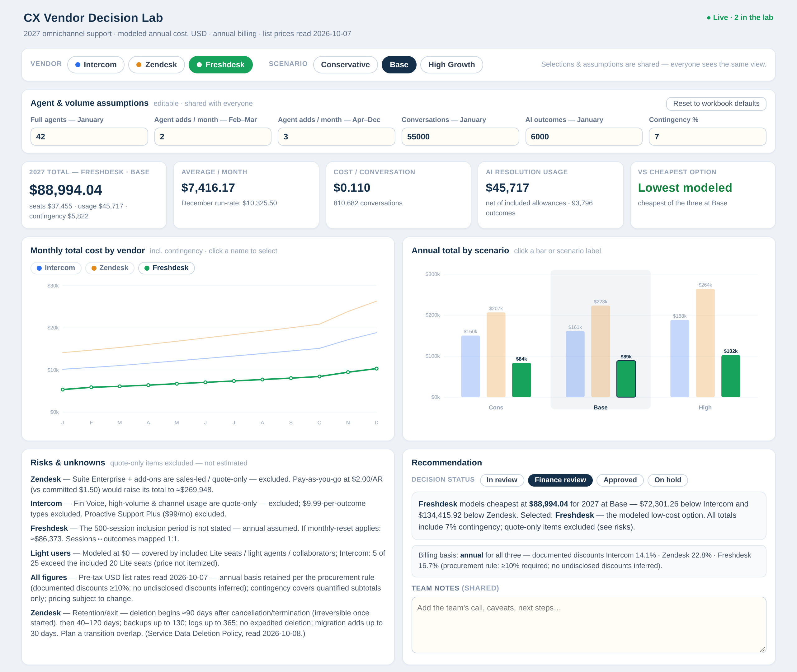Click the $161k Intercom Base bar
797x672 pixels.
(x=575, y=364)
